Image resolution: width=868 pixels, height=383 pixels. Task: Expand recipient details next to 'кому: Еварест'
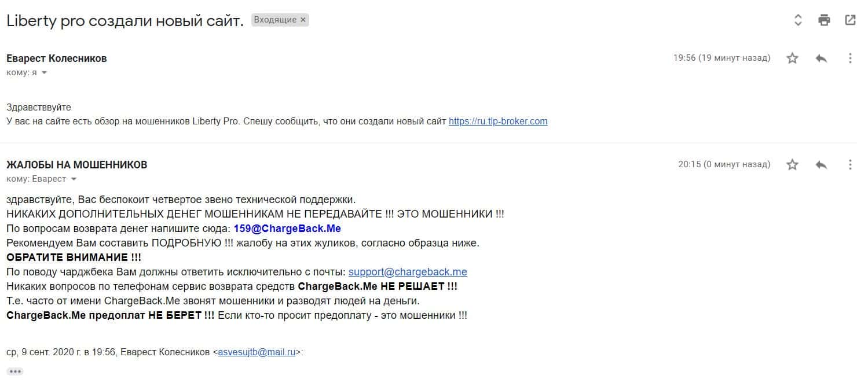[74, 179]
